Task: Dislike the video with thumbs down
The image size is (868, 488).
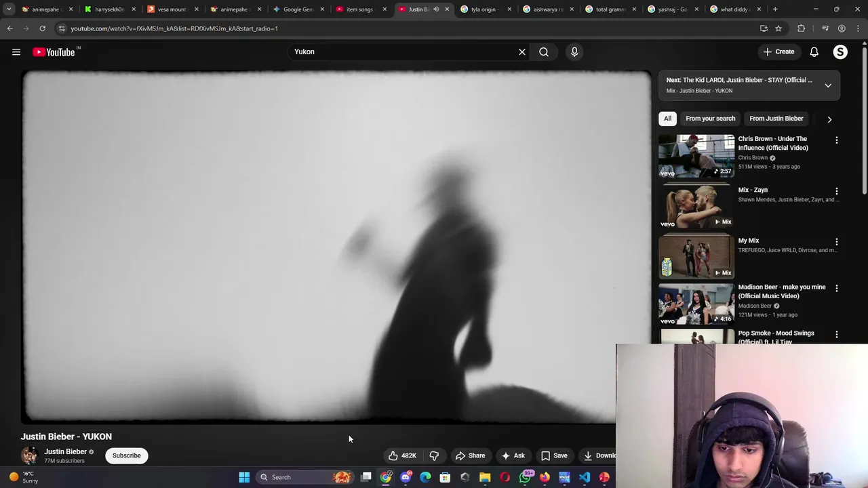Action: 435,455
